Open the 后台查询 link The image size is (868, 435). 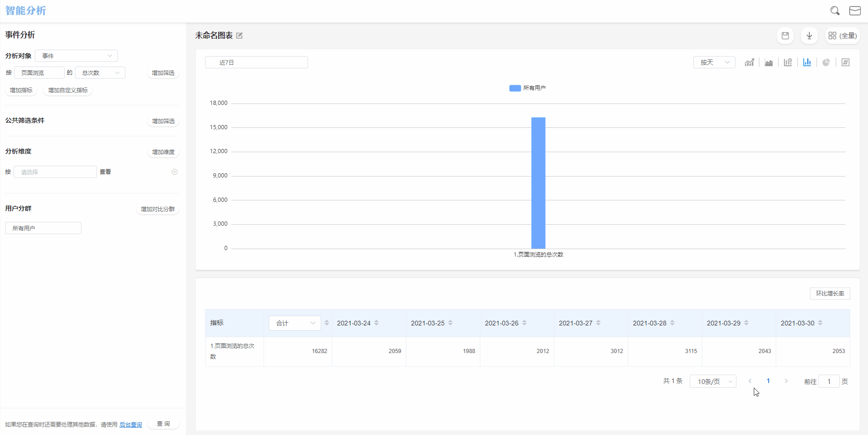tap(131, 425)
